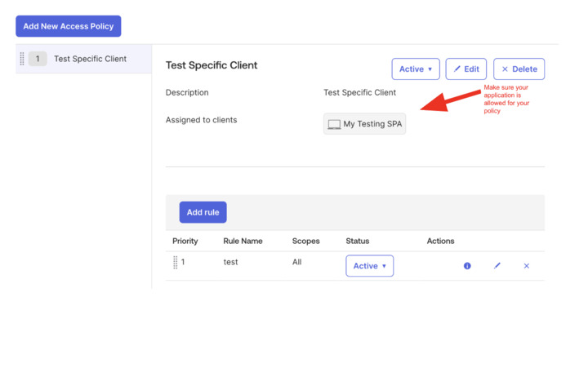Delete rule test via X icon
Viewport: 588px width, 368px height.
527,266
